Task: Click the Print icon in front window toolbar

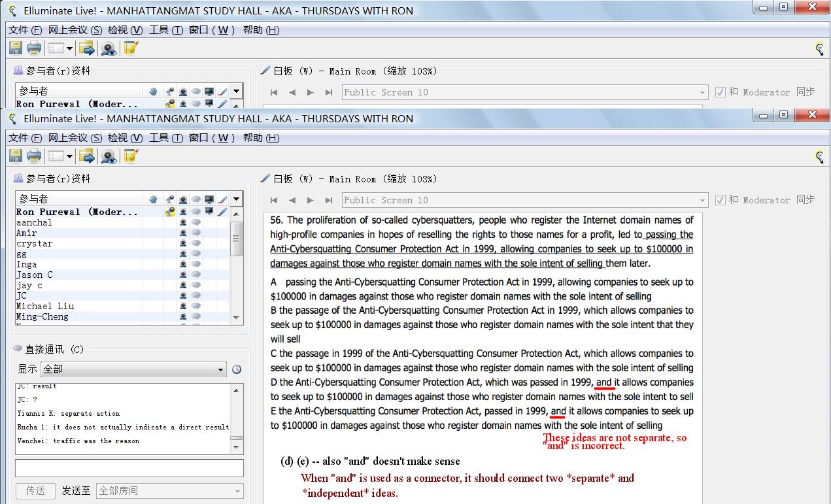Action: pyautogui.click(x=35, y=156)
